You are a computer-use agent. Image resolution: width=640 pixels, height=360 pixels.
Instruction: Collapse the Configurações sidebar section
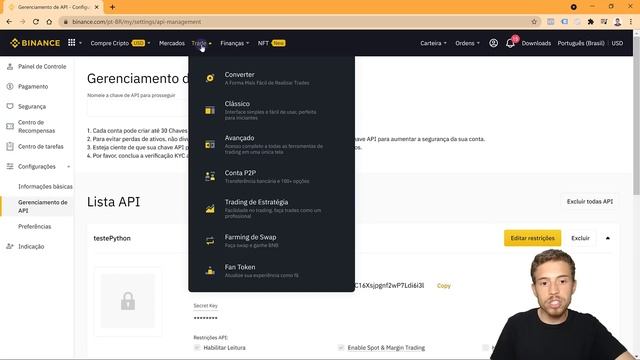[69, 167]
